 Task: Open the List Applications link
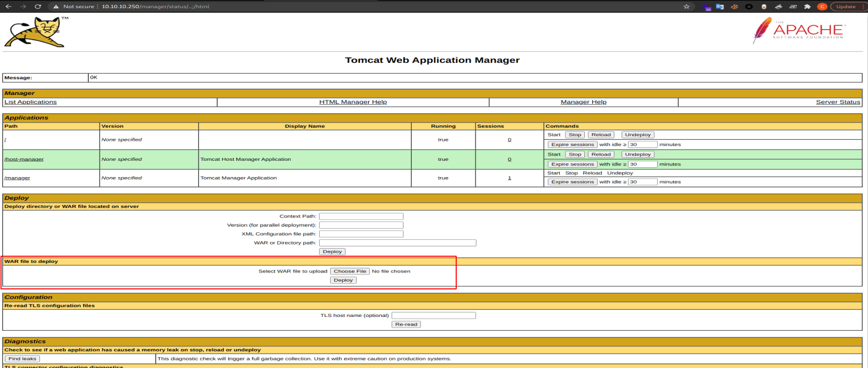[31, 102]
